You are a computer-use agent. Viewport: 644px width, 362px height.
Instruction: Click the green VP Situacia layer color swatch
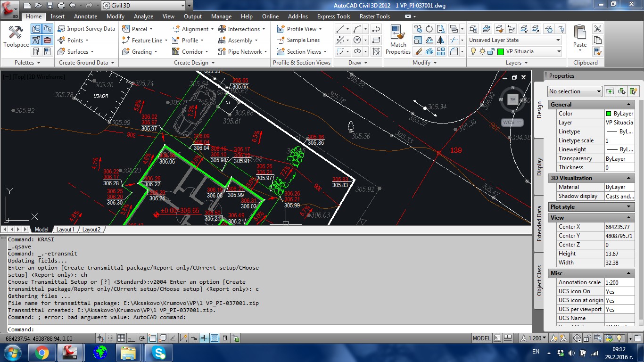501,51
